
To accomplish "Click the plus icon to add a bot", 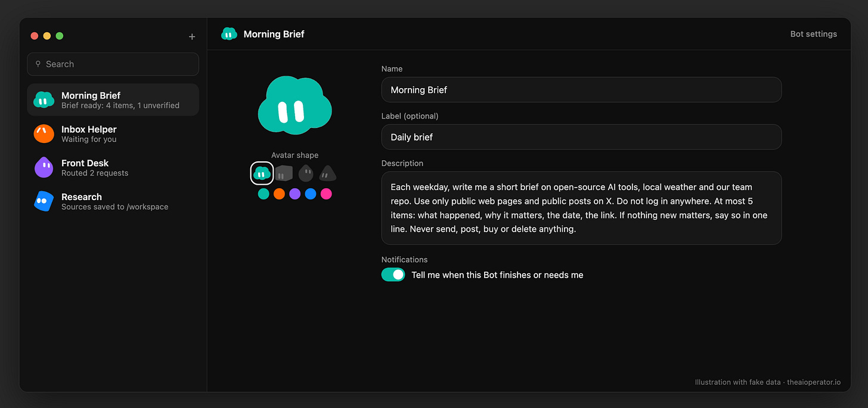I will (192, 37).
